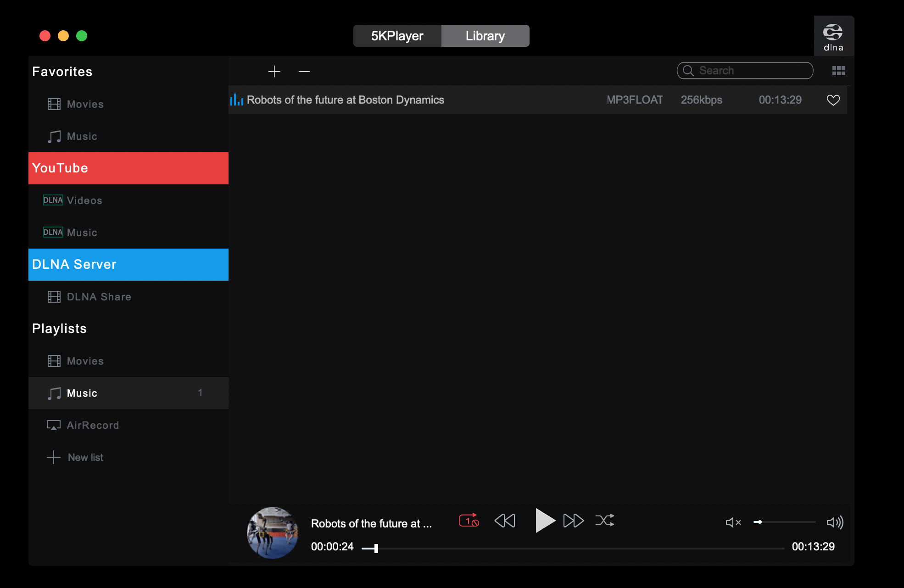Drag the playback progress slider

click(374, 547)
